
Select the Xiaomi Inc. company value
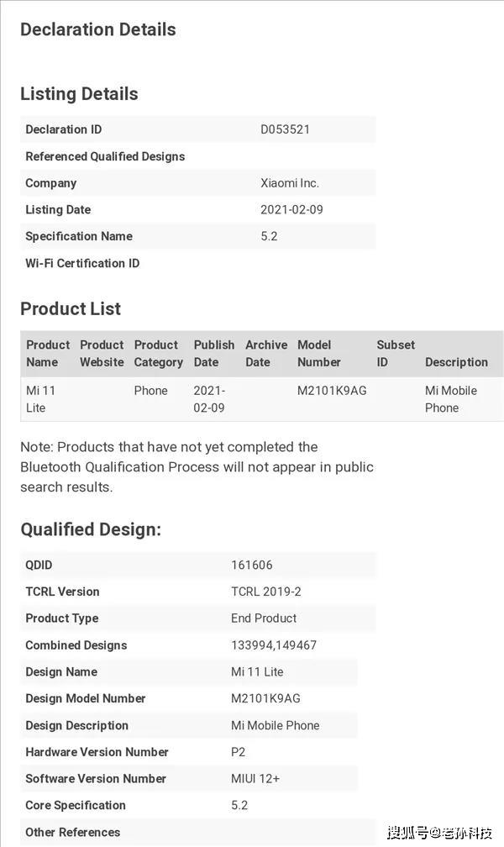(290, 183)
